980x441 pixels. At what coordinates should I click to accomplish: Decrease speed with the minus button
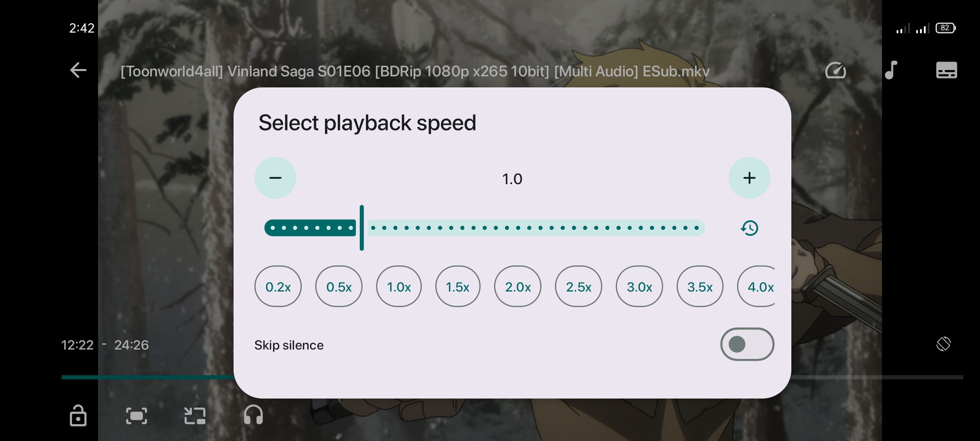(x=275, y=178)
